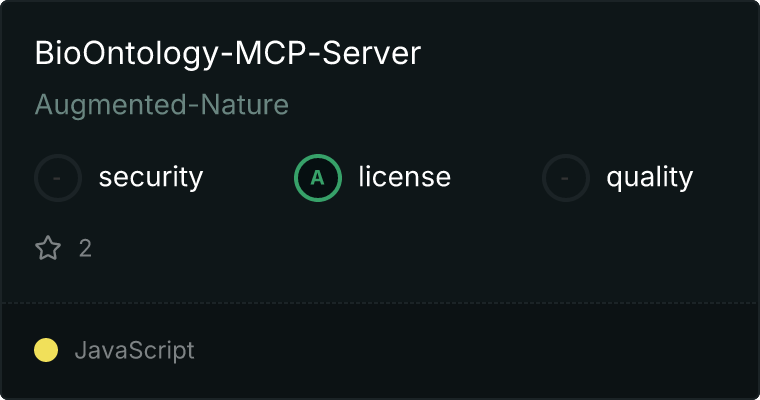Select the security label text
The width and height of the screenshot is (760, 400).
151,177
